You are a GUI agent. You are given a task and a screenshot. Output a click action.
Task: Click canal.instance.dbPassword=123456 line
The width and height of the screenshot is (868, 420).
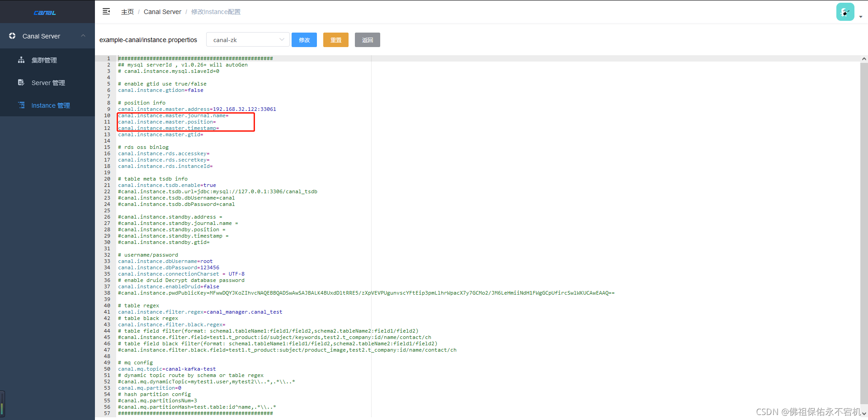click(x=169, y=267)
